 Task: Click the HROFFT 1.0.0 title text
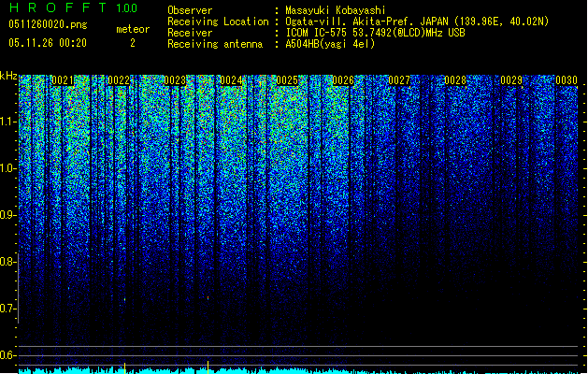coord(74,7)
